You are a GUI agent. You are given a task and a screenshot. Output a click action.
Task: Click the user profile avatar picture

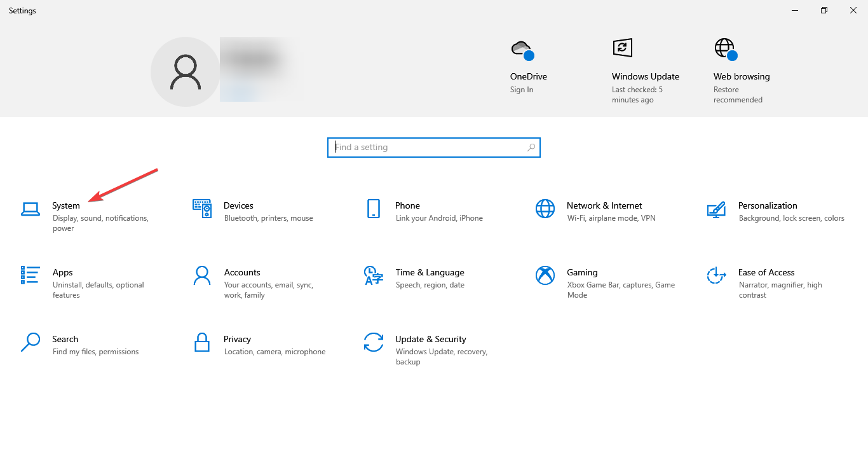(x=185, y=72)
